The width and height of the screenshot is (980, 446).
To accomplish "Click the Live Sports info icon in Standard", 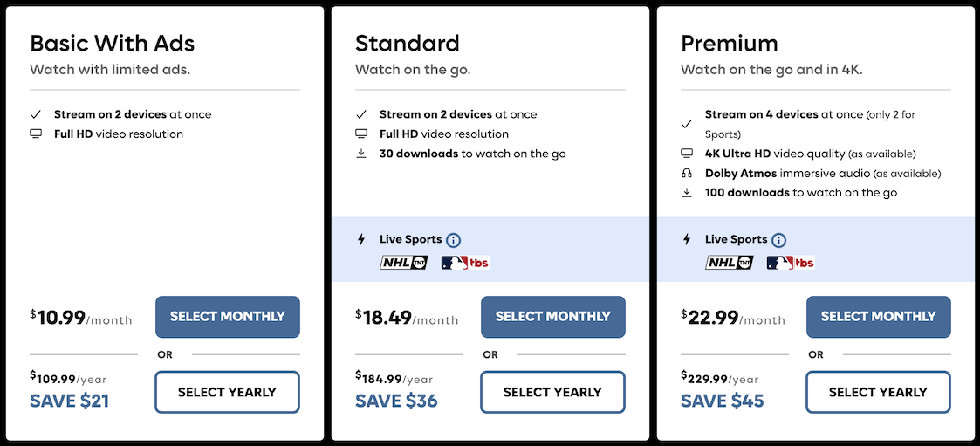I will click(x=454, y=240).
